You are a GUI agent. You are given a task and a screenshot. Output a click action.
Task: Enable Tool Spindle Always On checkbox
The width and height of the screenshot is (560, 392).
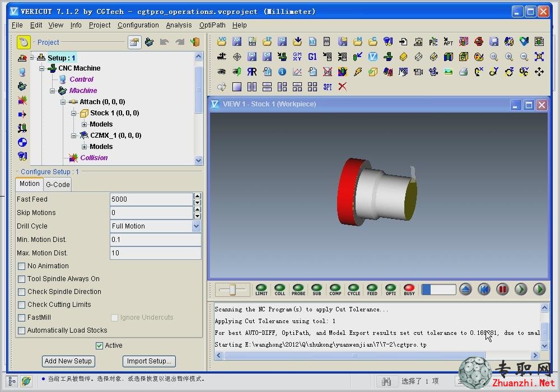pos(21,279)
